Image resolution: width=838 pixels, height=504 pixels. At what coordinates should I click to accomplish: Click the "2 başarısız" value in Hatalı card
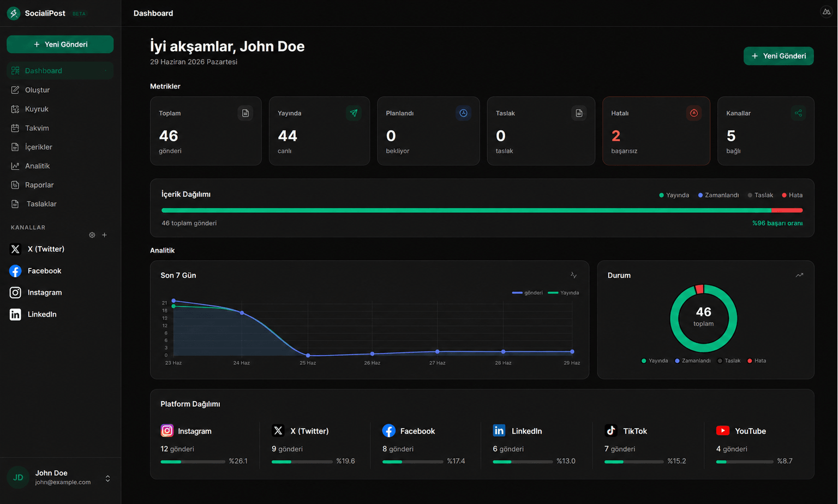[x=624, y=141]
